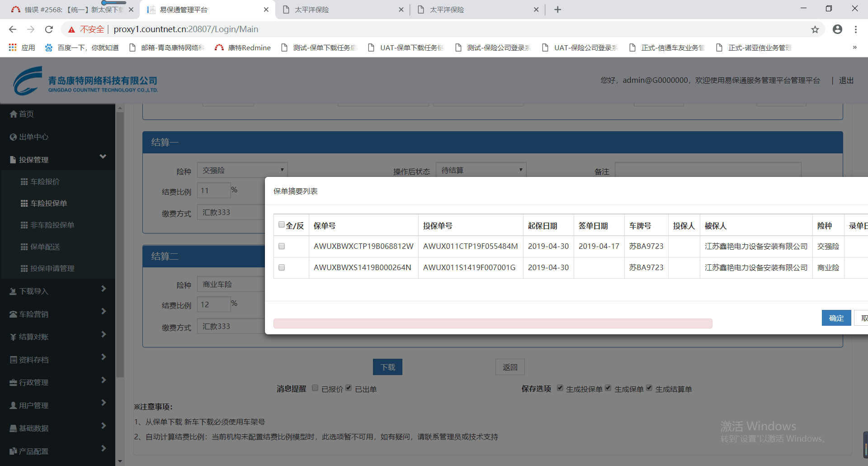This screenshot has height=466, width=868.
Task: Open the 操作后状态 dropdown showing 待结算
Action: [x=481, y=170]
